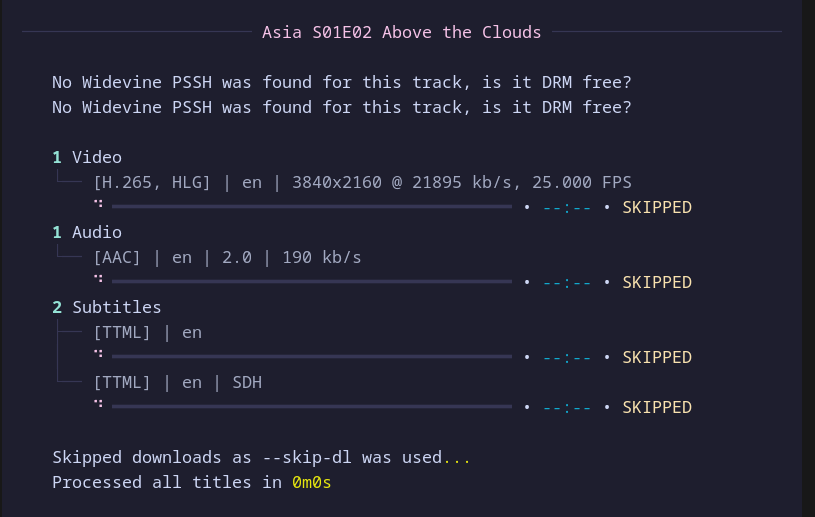Viewport: 815px width, 517px height.
Task: Click the Audio track's SKIPPED status
Action: coord(657,282)
